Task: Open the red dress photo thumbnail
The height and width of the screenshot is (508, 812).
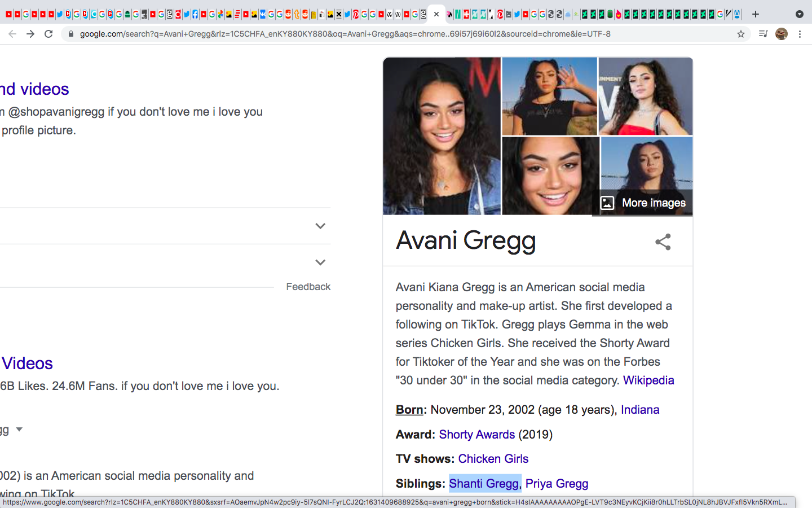Action: coord(646,96)
